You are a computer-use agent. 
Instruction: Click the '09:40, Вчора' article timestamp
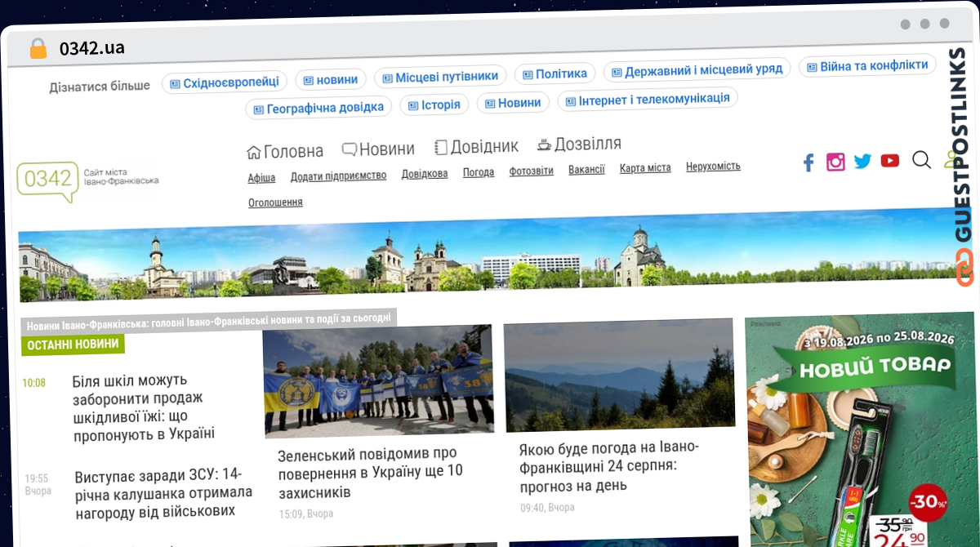[x=547, y=508]
